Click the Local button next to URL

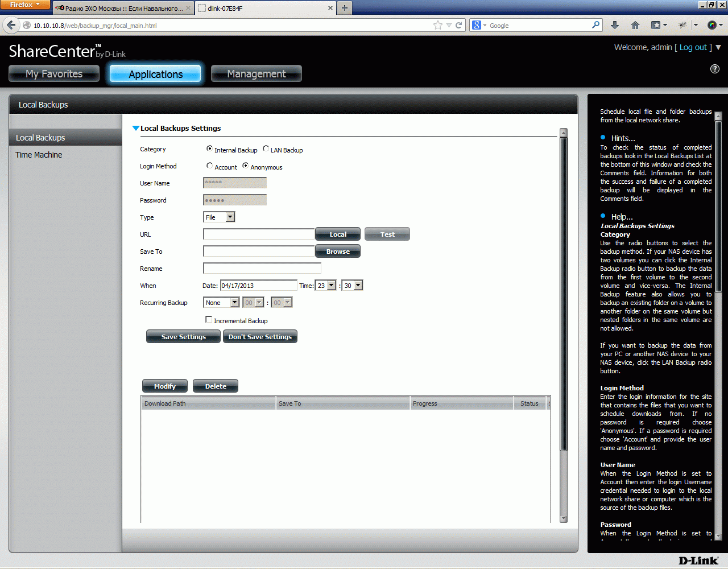338,234
